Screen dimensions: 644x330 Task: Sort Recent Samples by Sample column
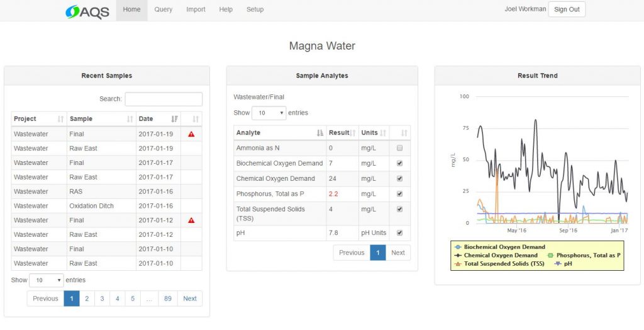pyautogui.click(x=101, y=119)
